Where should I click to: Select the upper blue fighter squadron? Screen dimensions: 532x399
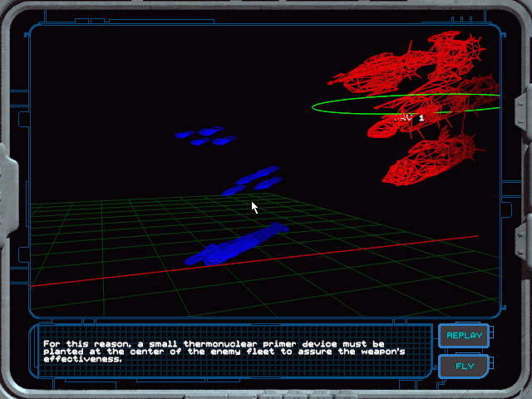205,135
